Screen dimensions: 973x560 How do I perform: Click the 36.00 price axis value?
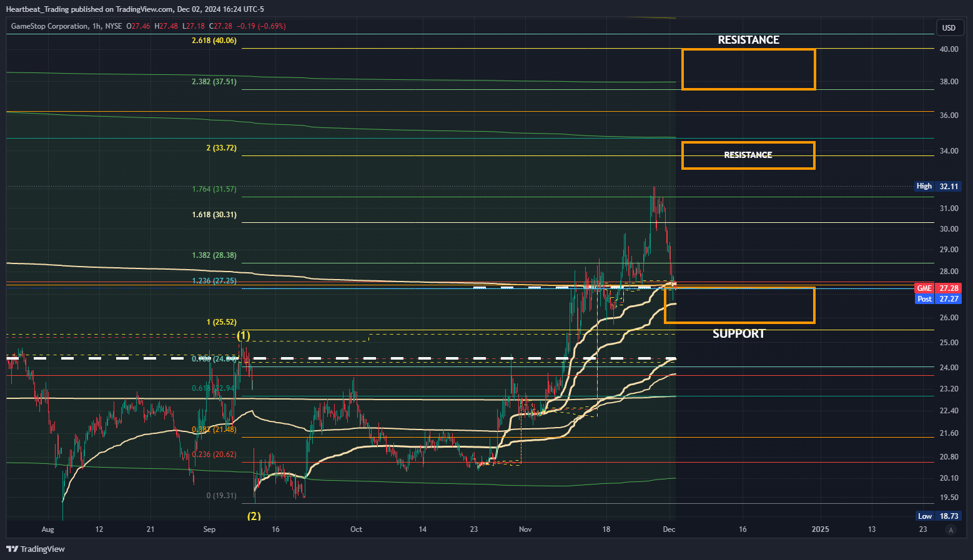[949, 115]
